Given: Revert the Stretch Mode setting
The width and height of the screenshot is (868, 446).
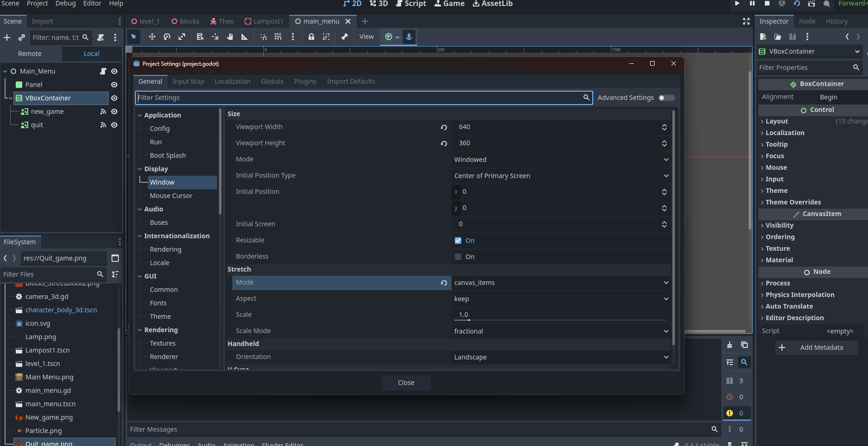Looking at the screenshot, I should pos(444,283).
